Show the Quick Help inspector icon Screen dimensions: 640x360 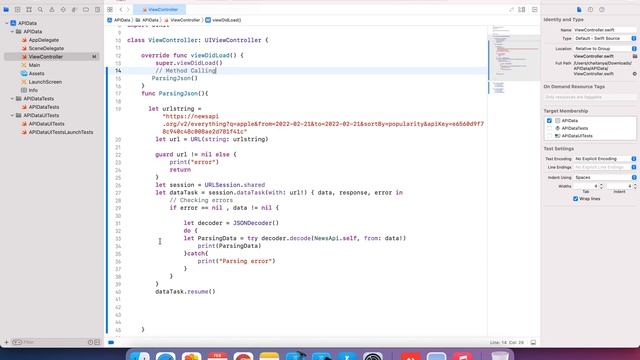[x=602, y=9]
